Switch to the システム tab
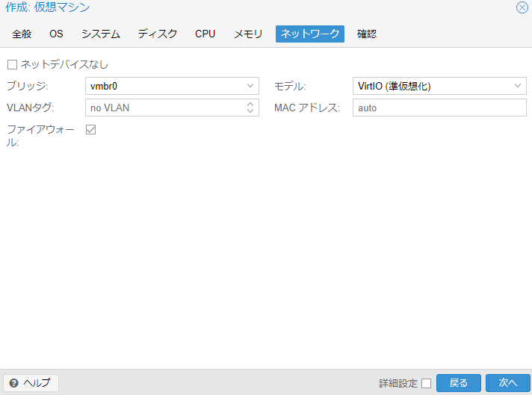The height and width of the screenshot is (395, 532). point(101,34)
